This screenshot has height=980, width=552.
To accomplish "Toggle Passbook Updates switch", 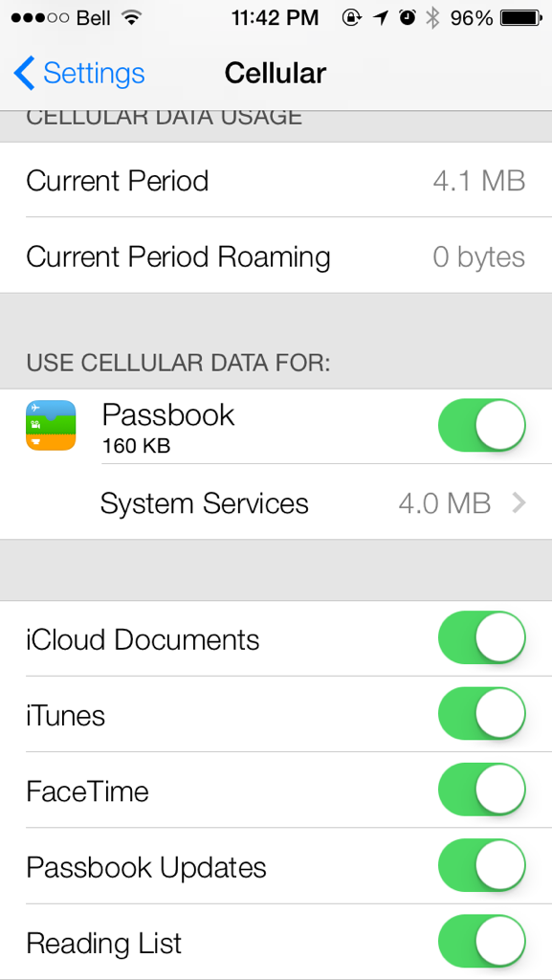I will point(481,865).
